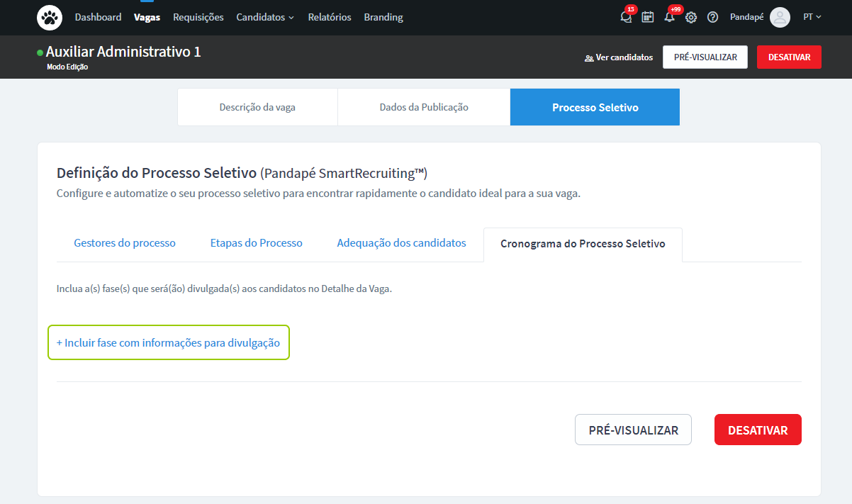This screenshot has height=504, width=852.
Task: Expand the Candidatos dropdown menu
Action: click(265, 17)
